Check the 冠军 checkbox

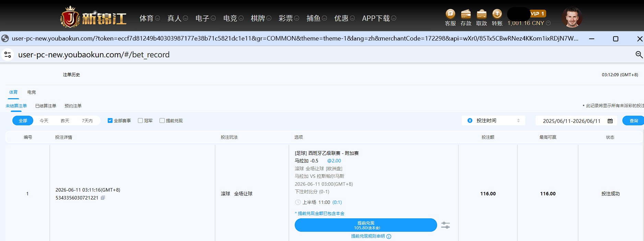pyautogui.click(x=140, y=120)
